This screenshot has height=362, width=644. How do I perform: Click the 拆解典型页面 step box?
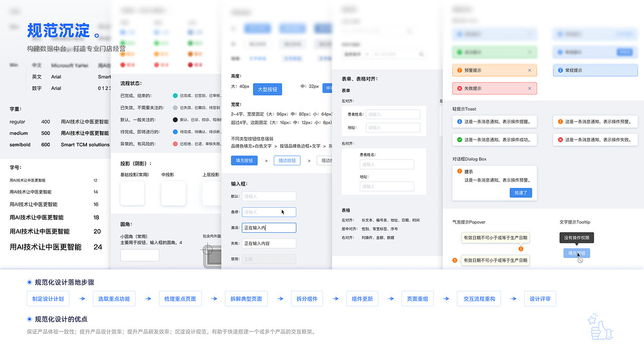pyautogui.click(x=246, y=299)
